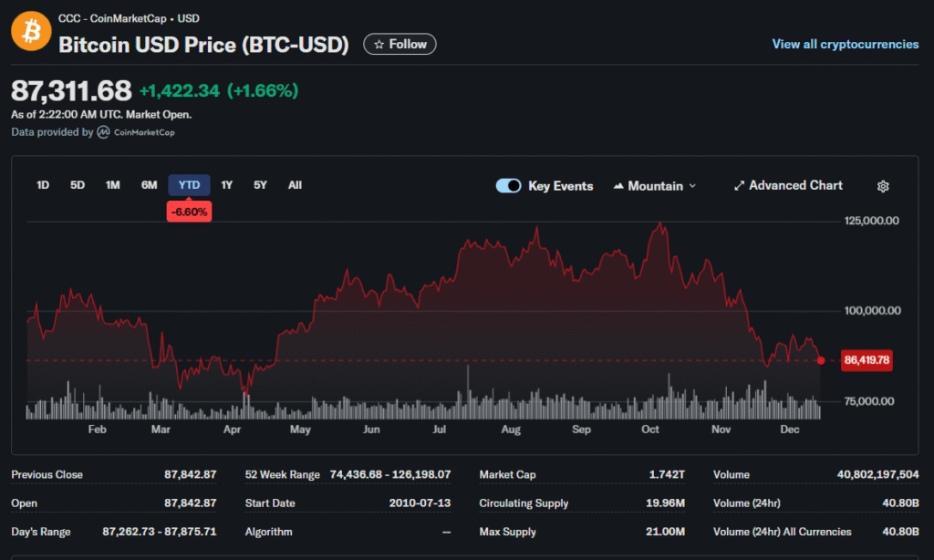The width and height of the screenshot is (934, 560).
Task: Open chart settings gear icon
Action: [883, 186]
